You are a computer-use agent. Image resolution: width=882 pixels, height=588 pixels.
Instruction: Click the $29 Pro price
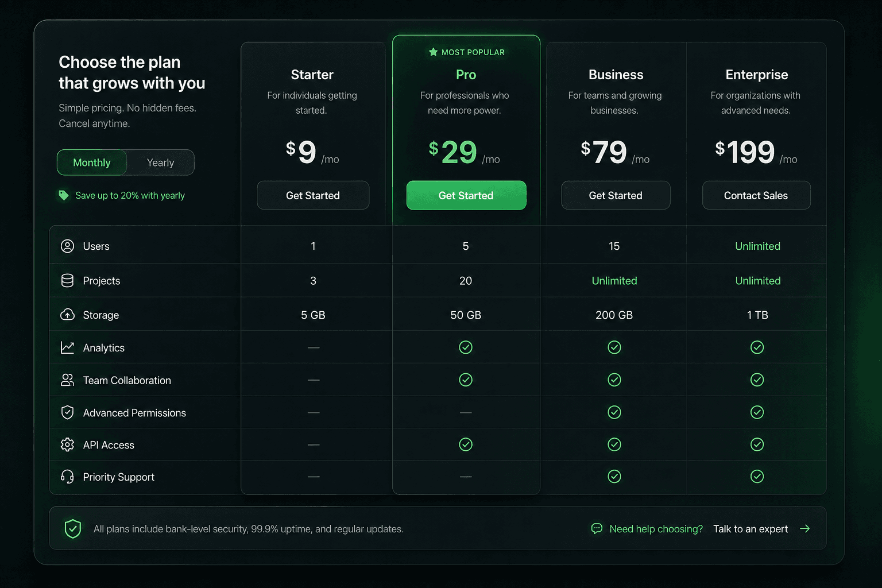(464, 152)
